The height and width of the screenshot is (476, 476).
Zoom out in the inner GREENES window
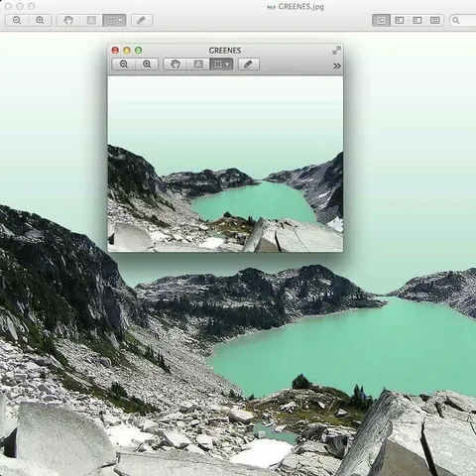tap(124, 63)
